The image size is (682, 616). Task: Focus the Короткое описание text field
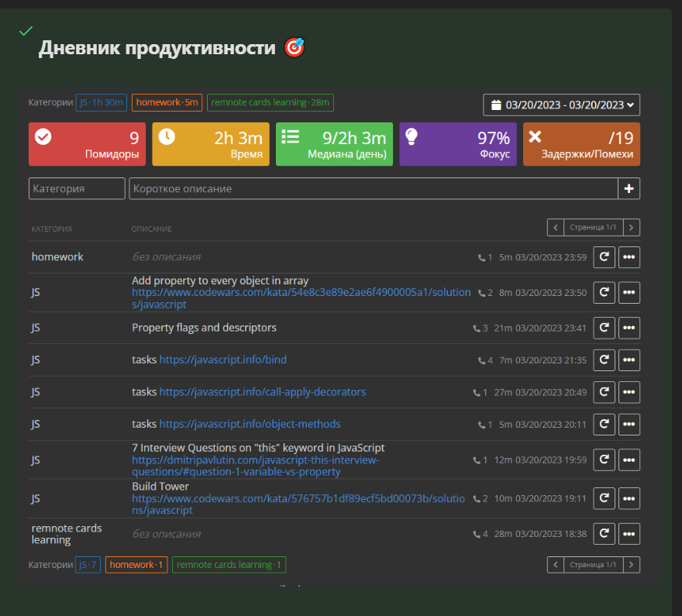click(373, 188)
